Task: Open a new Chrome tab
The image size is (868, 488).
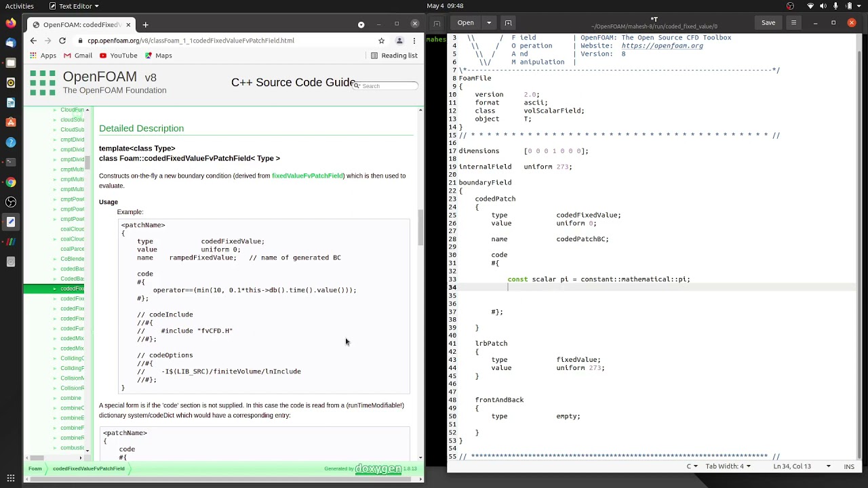Action: point(145,25)
